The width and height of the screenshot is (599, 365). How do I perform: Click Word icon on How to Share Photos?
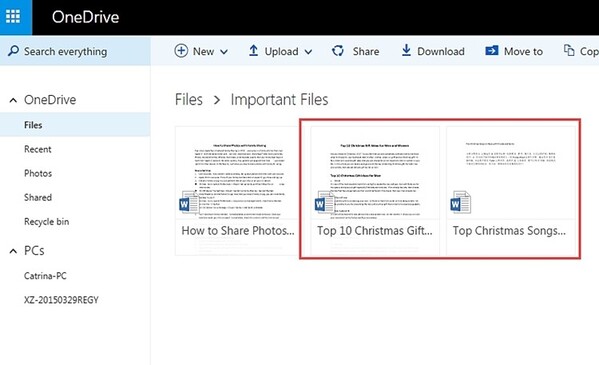[189, 203]
